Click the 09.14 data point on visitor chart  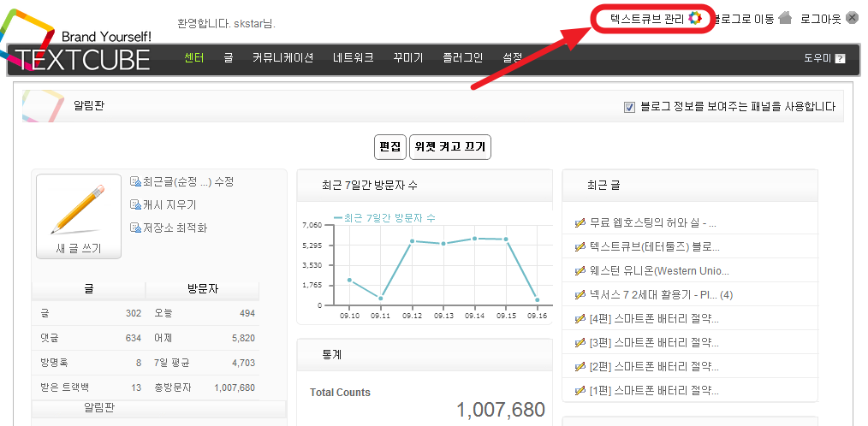(x=474, y=239)
